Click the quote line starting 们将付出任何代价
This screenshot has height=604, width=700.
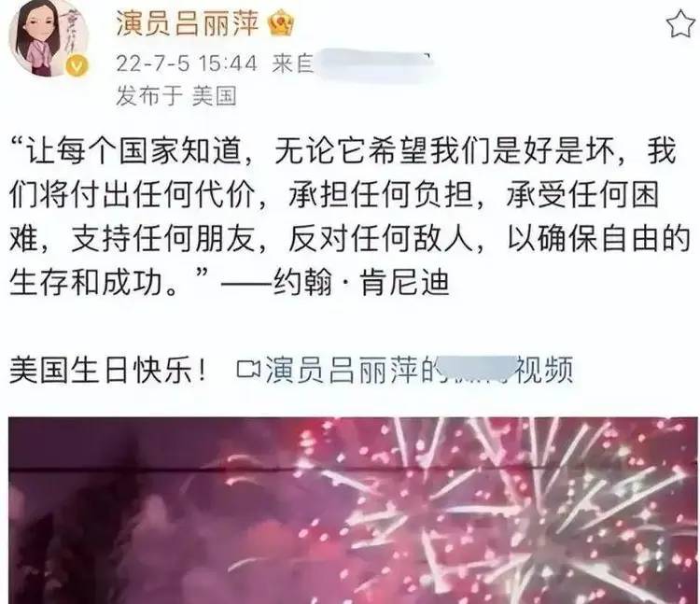coord(334,196)
